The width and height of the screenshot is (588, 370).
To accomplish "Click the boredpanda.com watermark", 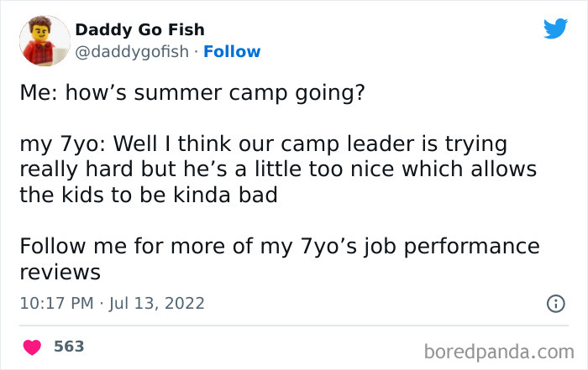I will click(x=500, y=348).
